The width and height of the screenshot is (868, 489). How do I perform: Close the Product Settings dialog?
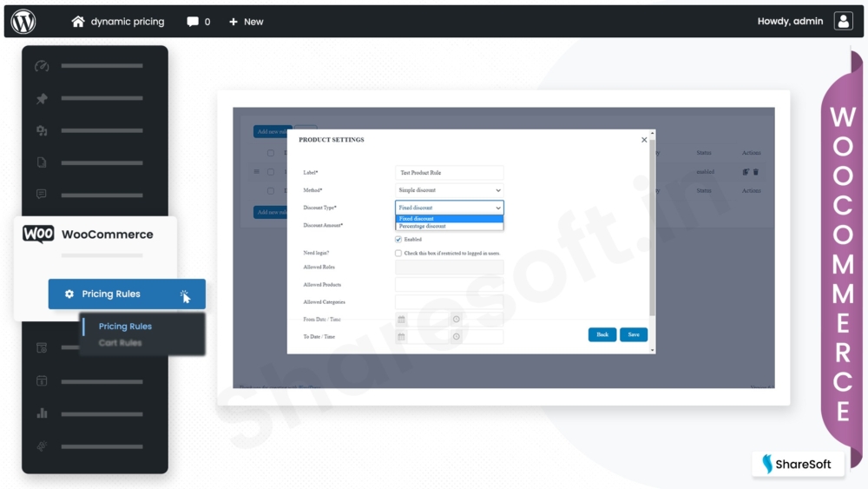(x=644, y=140)
